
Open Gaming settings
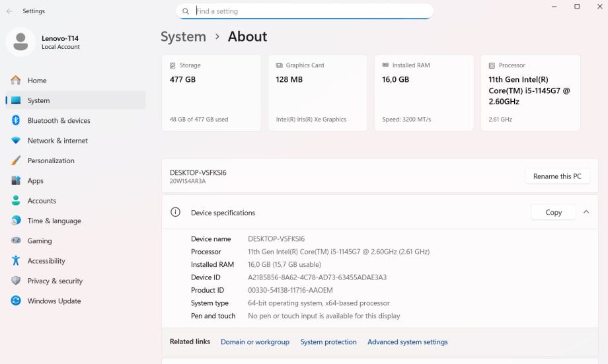pyautogui.click(x=40, y=241)
